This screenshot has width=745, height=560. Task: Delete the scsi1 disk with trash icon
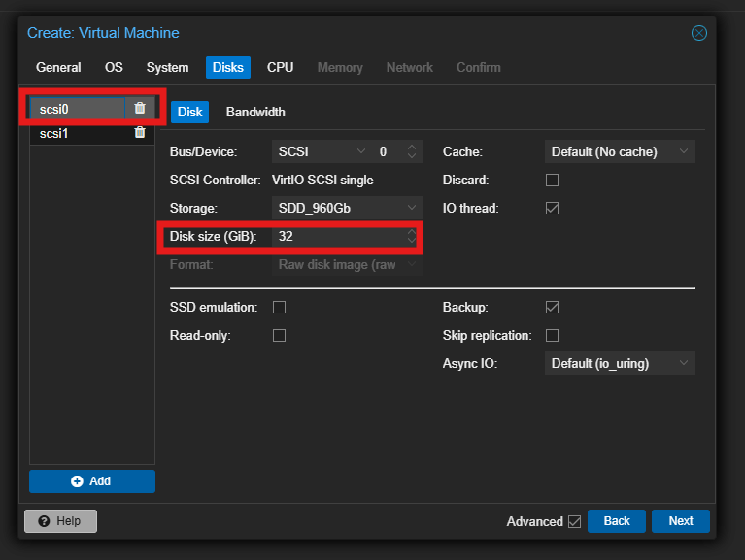point(140,132)
